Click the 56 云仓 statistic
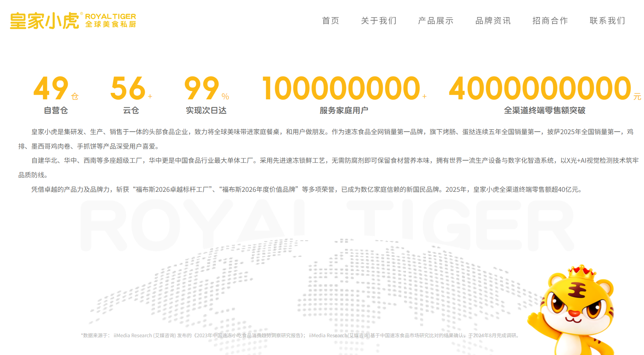This screenshot has width=644, height=355. click(x=131, y=95)
